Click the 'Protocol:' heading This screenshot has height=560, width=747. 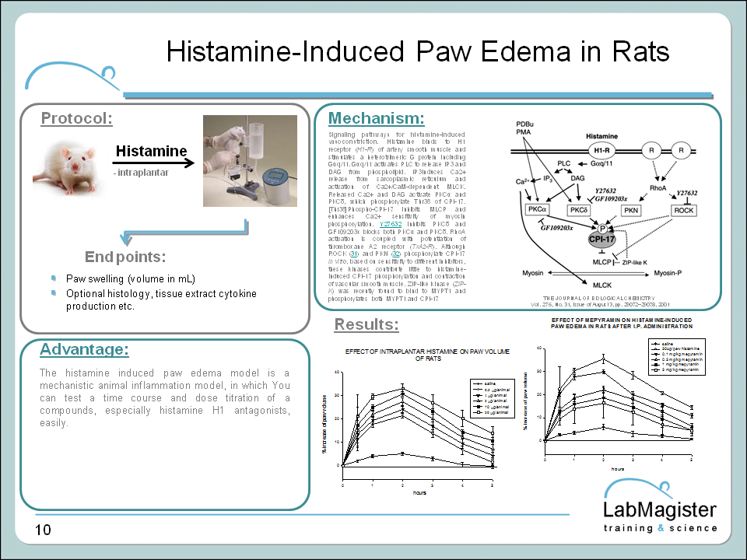click(x=77, y=118)
